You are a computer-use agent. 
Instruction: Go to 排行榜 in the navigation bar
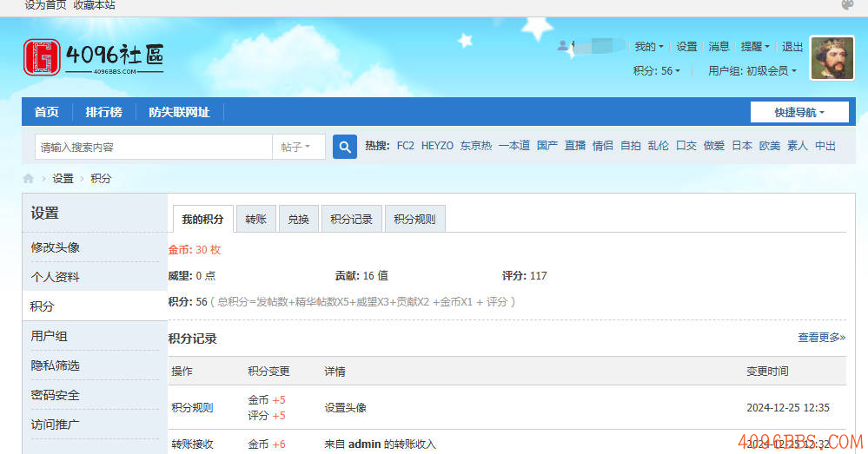(x=103, y=112)
